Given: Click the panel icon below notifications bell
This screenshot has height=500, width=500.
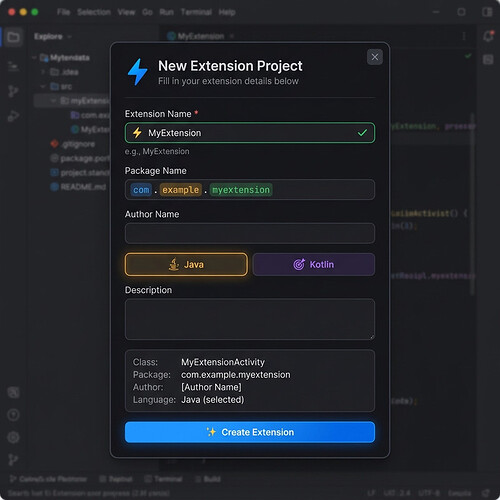Looking at the screenshot, I should (488, 60).
